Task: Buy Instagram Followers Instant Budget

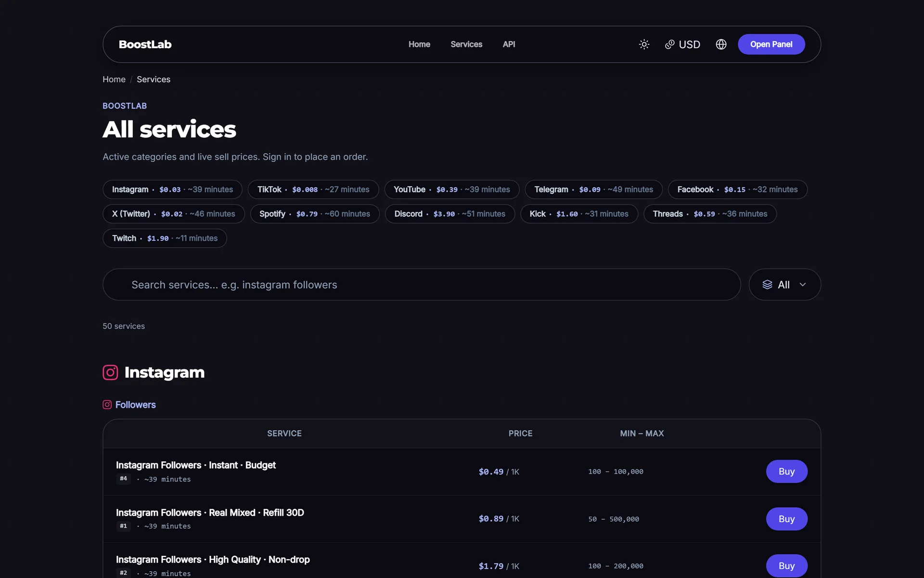Action: pyautogui.click(x=786, y=472)
